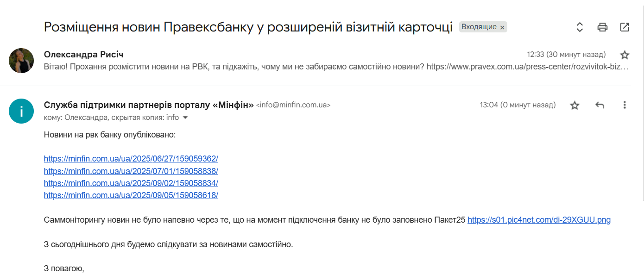Star the Мінфін support reply
The image size is (644, 274).
[x=575, y=105]
